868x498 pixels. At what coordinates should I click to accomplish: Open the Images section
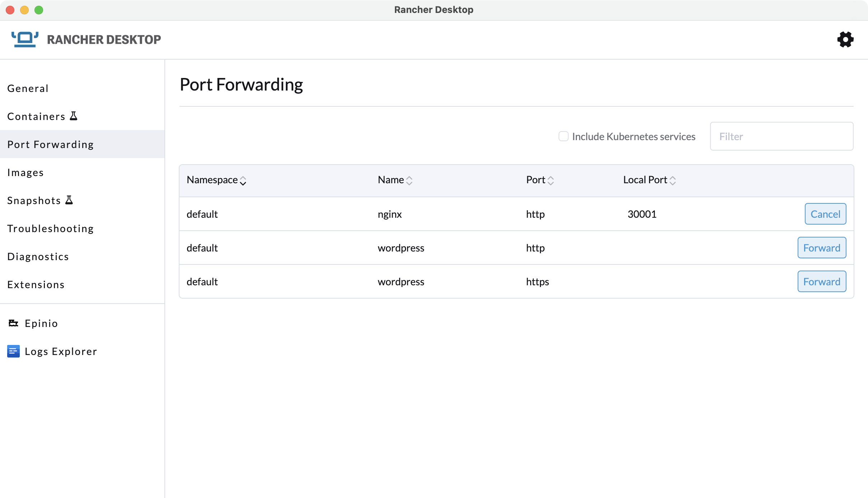pos(25,172)
